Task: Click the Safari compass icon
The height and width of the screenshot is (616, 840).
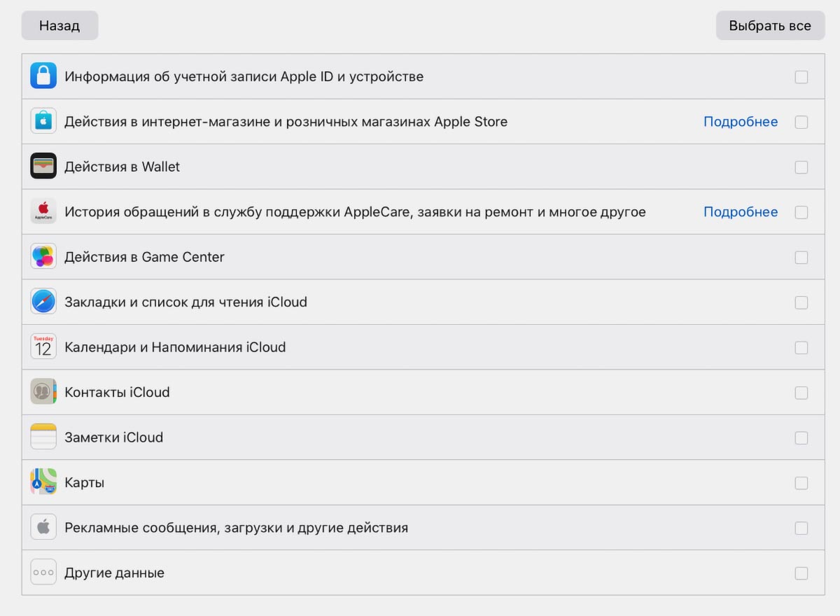Action: pyautogui.click(x=43, y=302)
